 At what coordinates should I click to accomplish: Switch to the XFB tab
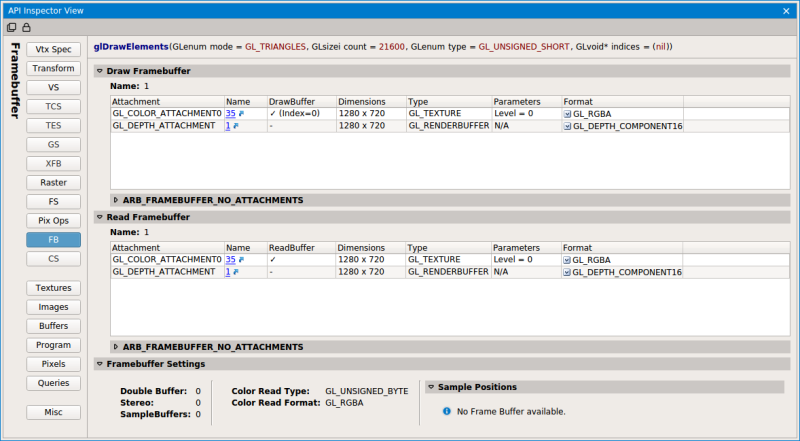click(54, 164)
